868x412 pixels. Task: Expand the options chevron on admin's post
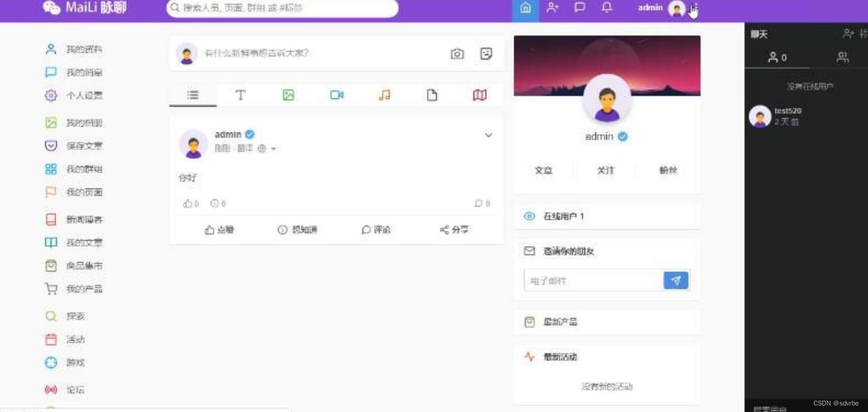click(x=488, y=135)
